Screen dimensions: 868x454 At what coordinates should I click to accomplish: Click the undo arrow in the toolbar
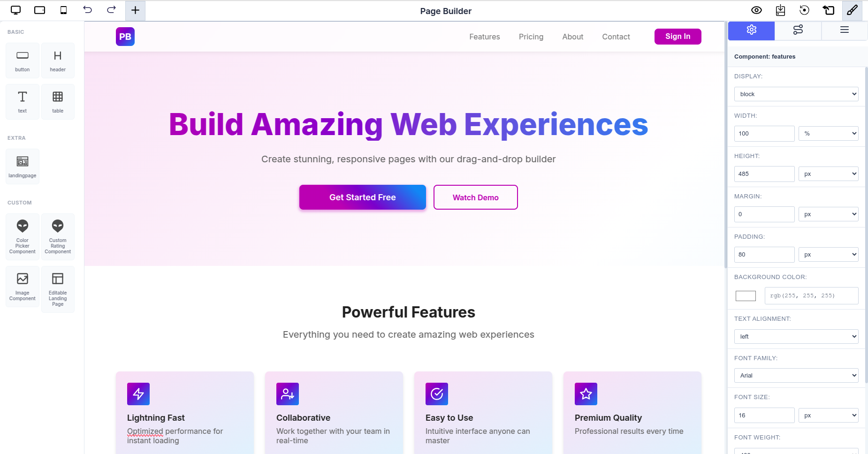point(88,10)
